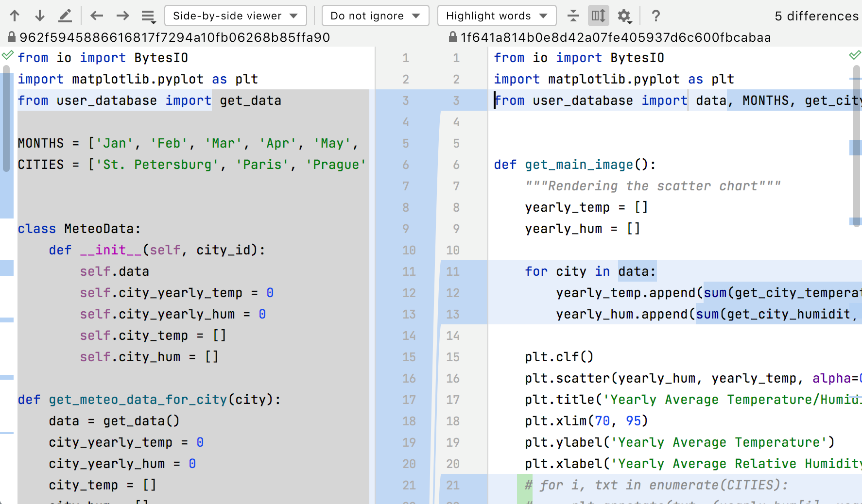Jump to the next difference
The width and height of the screenshot is (862, 504).
click(39, 16)
